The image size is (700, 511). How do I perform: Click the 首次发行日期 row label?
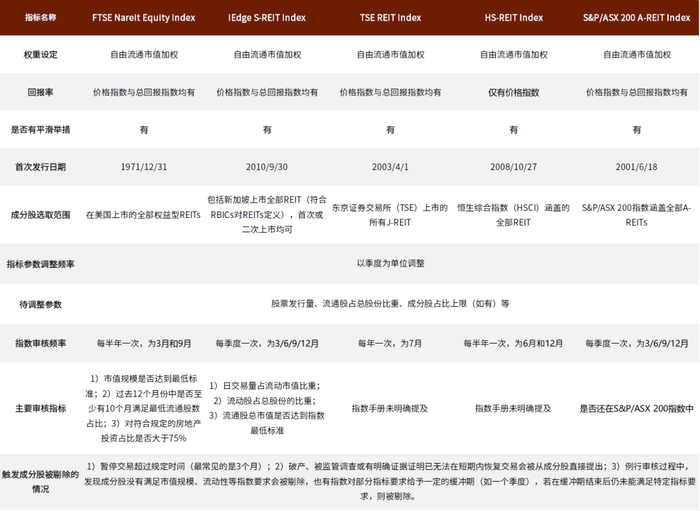[40, 167]
